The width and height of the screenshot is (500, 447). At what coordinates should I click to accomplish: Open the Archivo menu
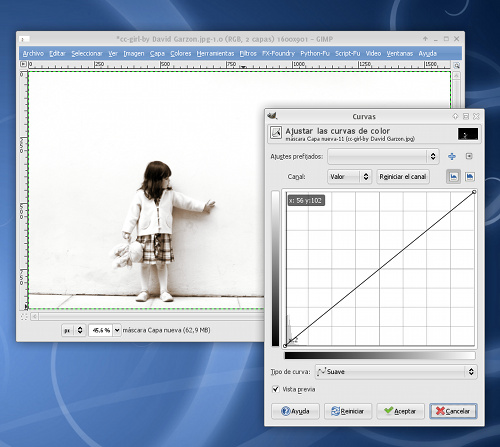point(33,53)
